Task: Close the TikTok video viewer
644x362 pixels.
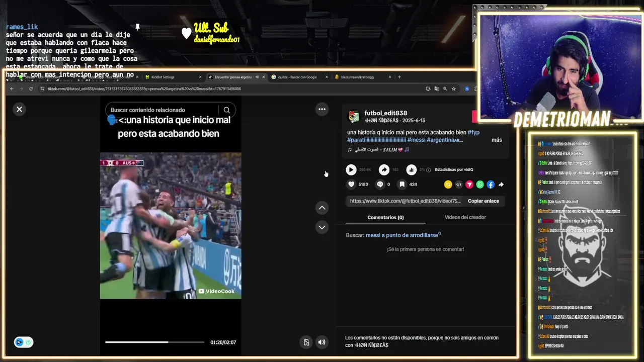Action: [19, 109]
